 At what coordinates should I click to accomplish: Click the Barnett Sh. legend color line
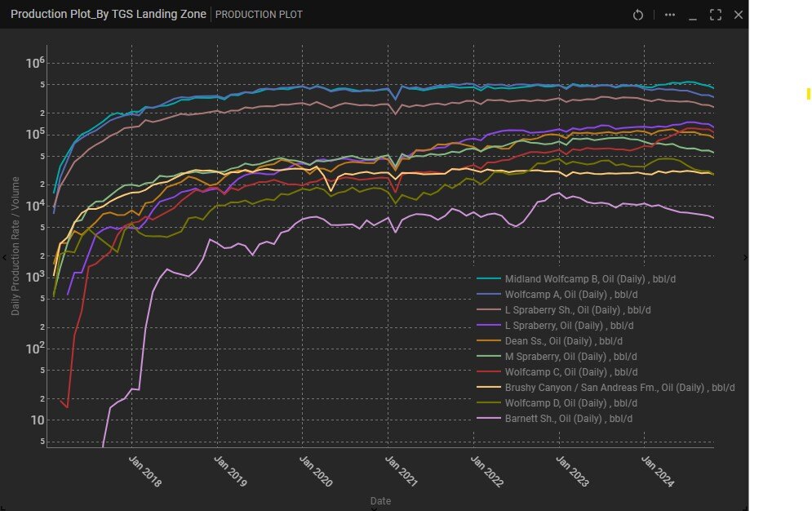click(488, 419)
